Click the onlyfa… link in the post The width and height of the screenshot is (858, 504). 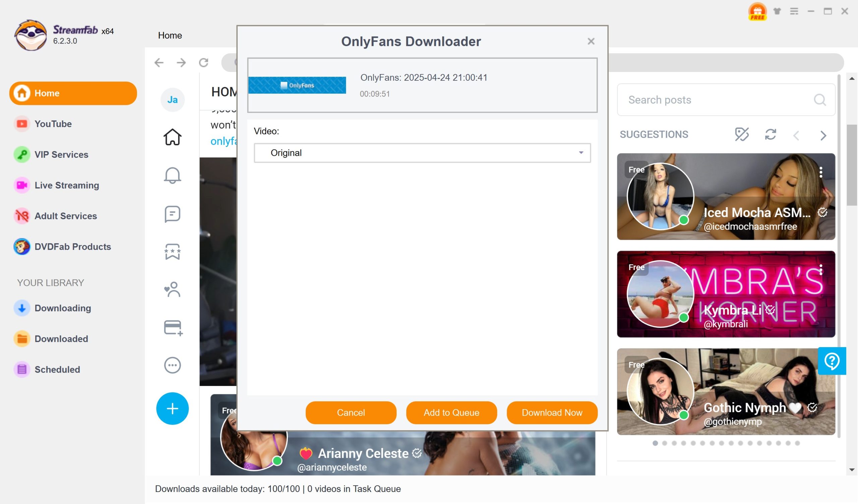[x=223, y=141]
